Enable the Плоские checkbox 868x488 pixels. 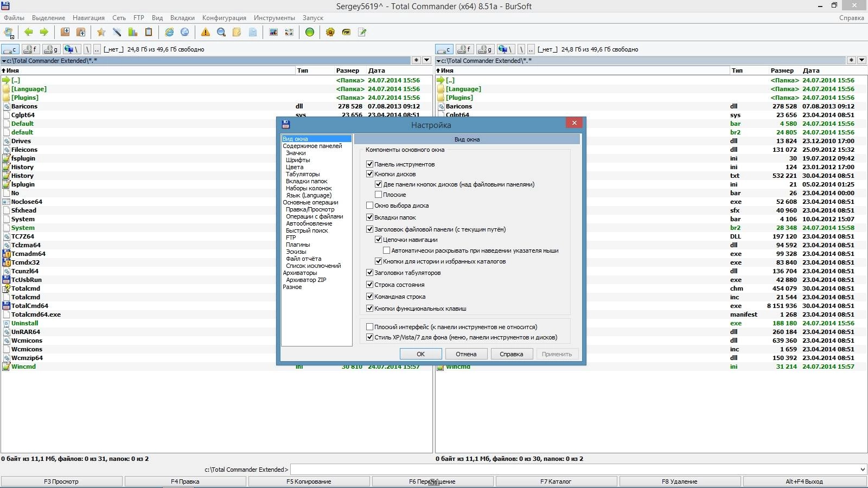pyautogui.click(x=378, y=195)
